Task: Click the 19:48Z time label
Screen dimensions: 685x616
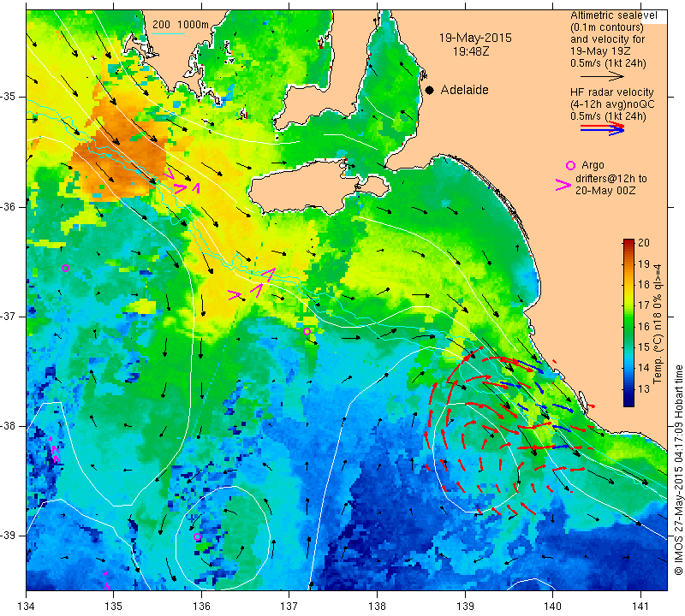Action: click(471, 51)
